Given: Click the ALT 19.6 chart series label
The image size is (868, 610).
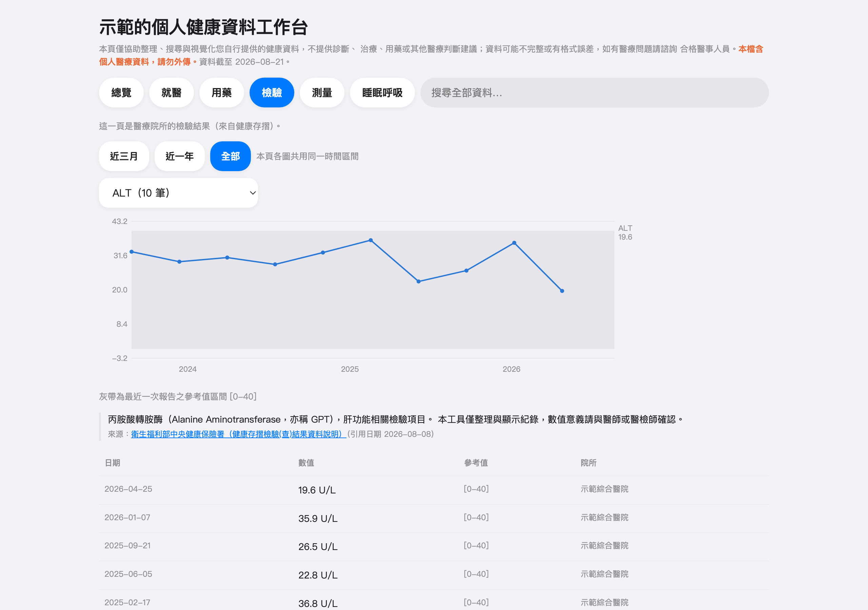Looking at the screenshot, I should tap(625, 232).
